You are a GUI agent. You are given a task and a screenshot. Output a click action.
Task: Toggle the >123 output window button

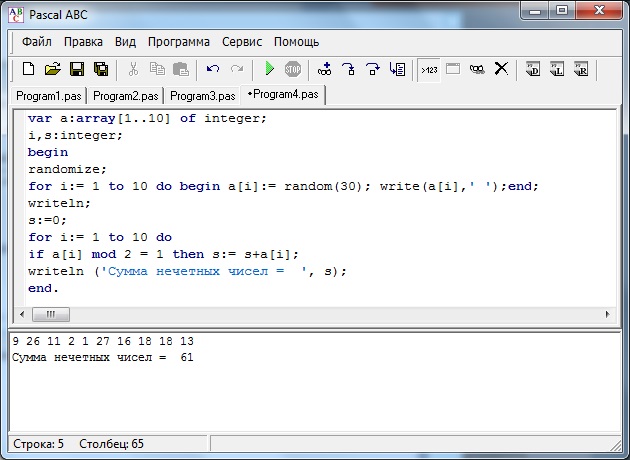click(429, 70)
